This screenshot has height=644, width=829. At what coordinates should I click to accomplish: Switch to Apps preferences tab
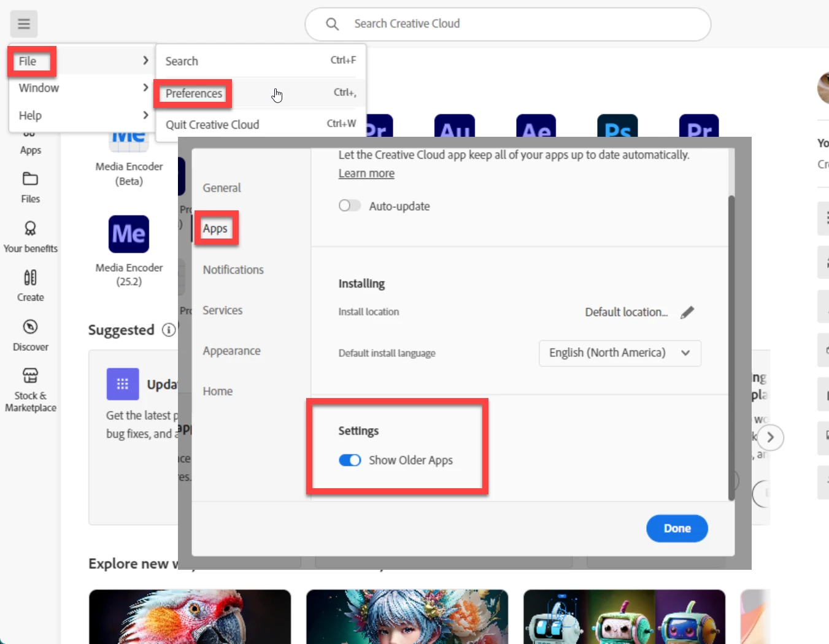tap(215, 229)
